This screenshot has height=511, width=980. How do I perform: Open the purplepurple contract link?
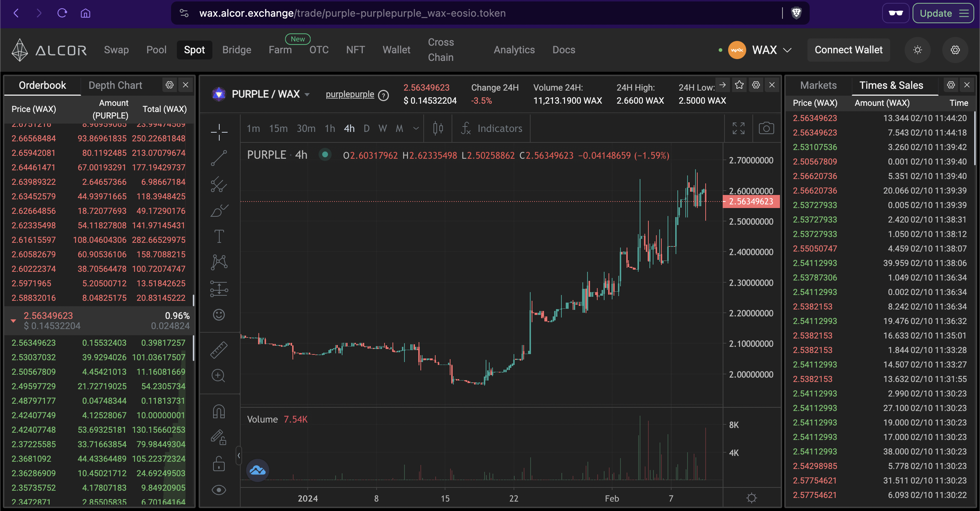(350, 94)
